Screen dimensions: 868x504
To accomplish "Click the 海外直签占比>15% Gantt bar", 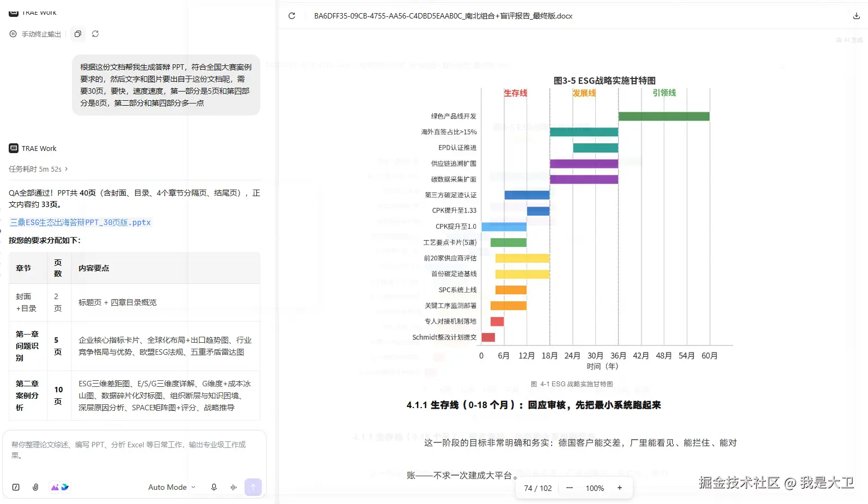I will [584, 132].
